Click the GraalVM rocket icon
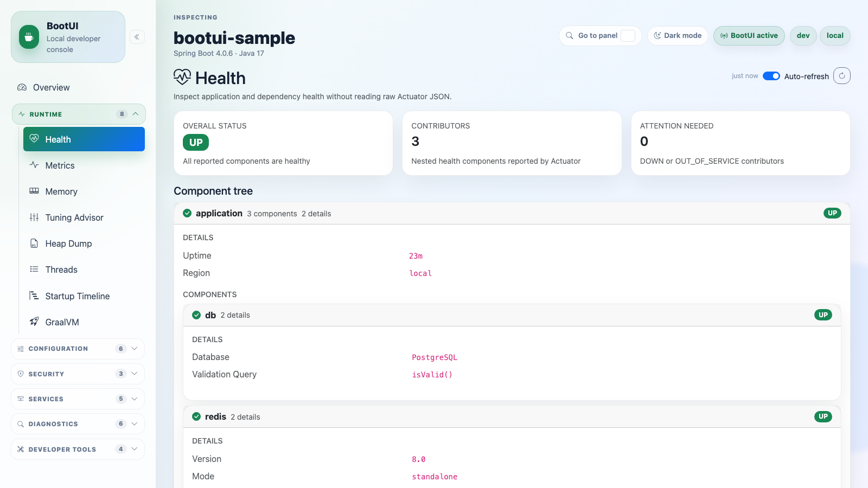This screenshot has width=868, height=488. click(x=34, y=322)
